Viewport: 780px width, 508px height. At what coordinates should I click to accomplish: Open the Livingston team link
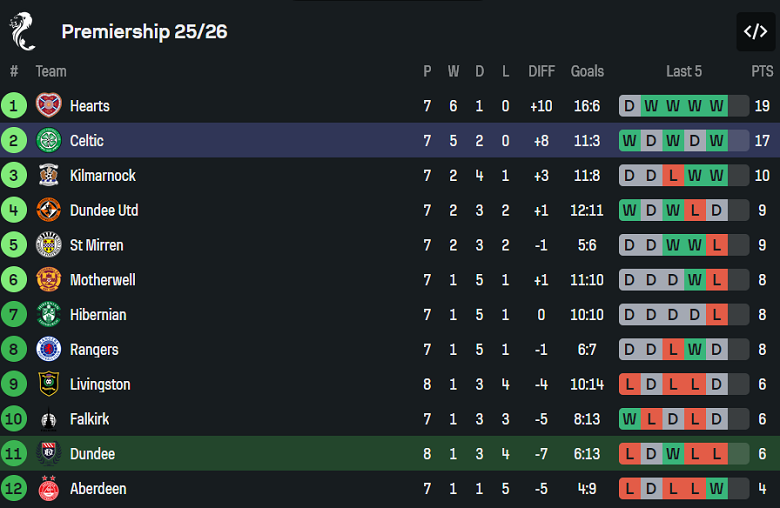click(x=100, y=384)
